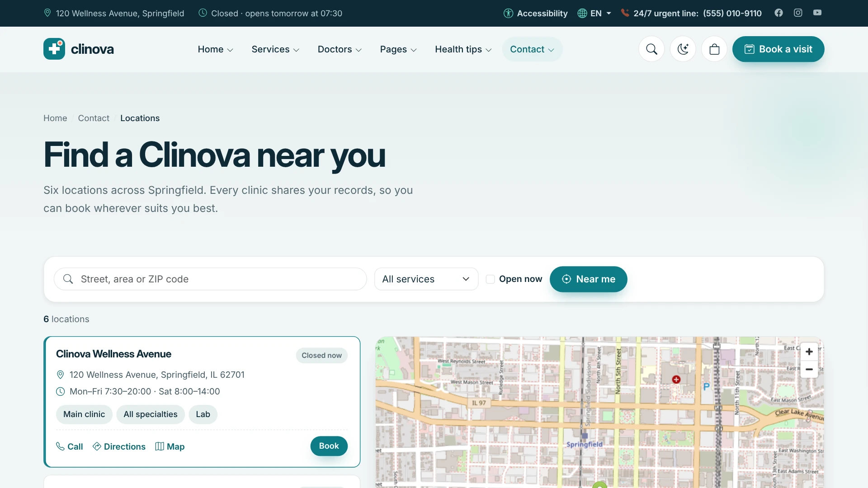The height and width of the screenshot is (488, 868).
Task: Click the Locations breadcrumb text
Action: [140, 118]
